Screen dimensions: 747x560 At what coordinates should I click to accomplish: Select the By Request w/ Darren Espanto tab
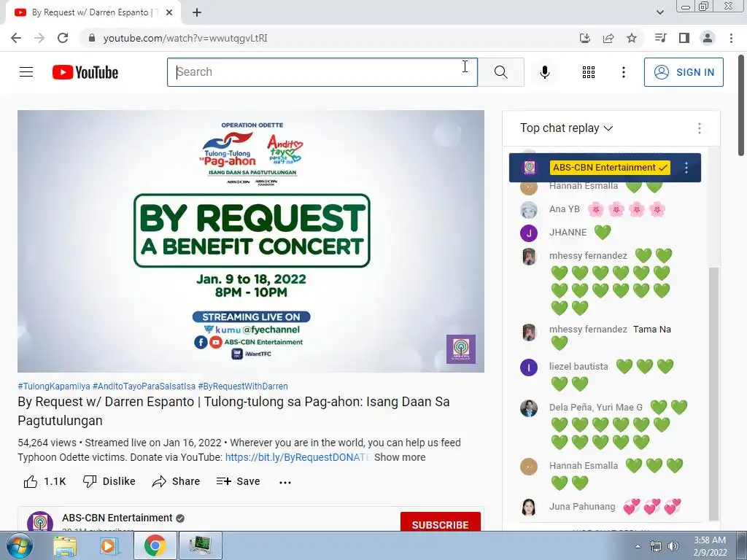91,12
